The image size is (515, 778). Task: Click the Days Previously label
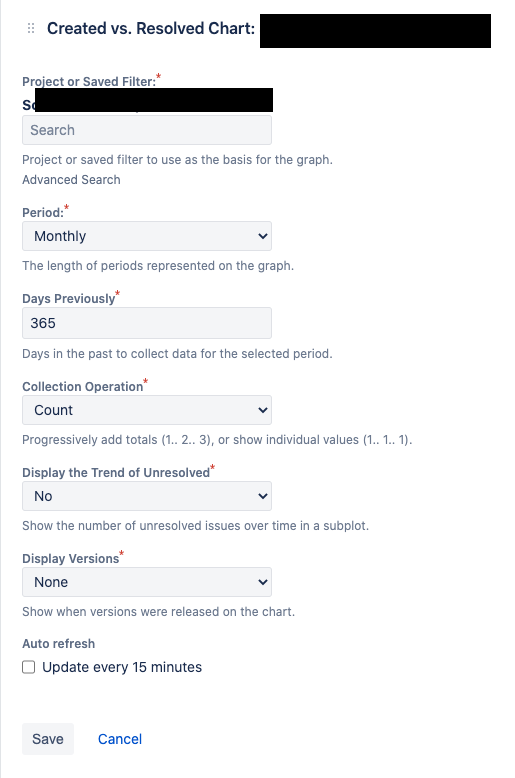(68, 298)
